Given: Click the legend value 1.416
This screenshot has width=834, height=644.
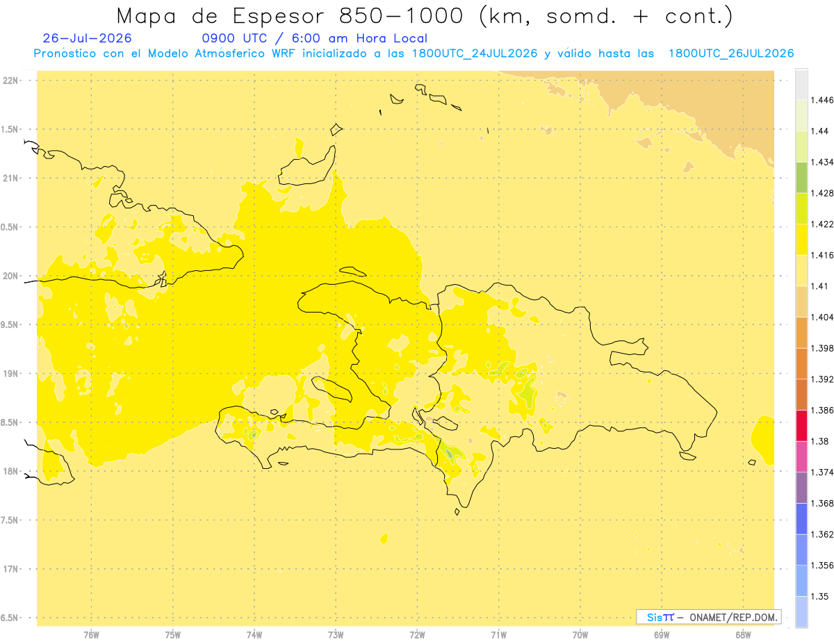Looking at the screenshot, I should point(822,255).
